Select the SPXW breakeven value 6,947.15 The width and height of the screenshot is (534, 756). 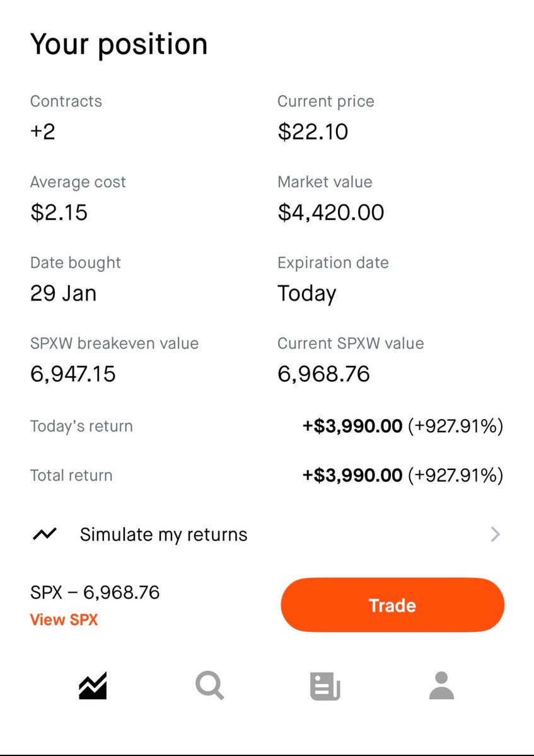(73, 375)
